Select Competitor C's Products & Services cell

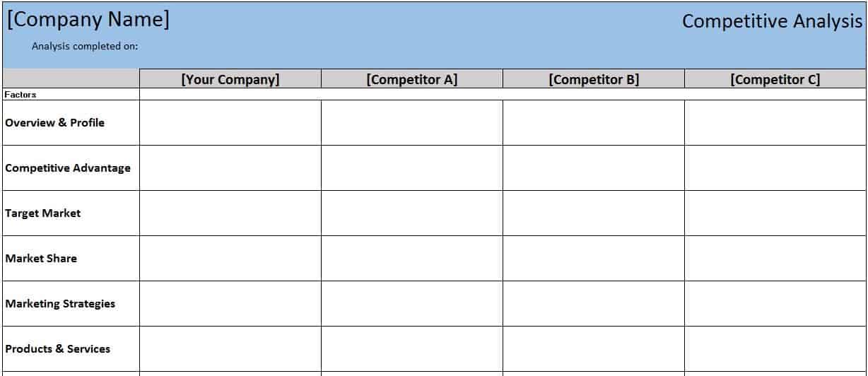click(775, 348)
